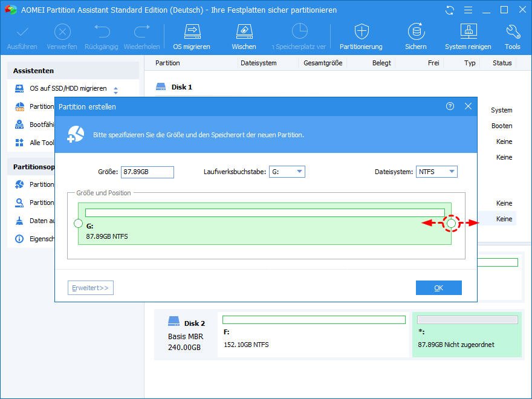The width and height of the screenshot is (532, 399).
Task: Select OS auf SSD/HDD migrieren assistant
Action: point(68,88)
